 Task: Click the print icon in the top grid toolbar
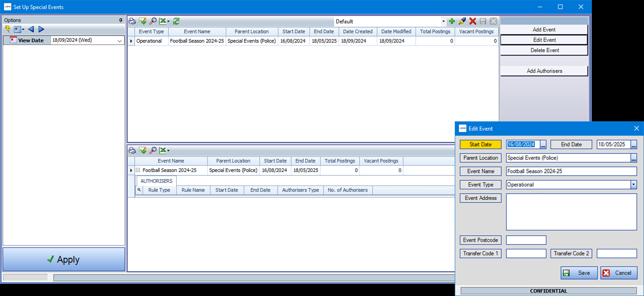132,21
